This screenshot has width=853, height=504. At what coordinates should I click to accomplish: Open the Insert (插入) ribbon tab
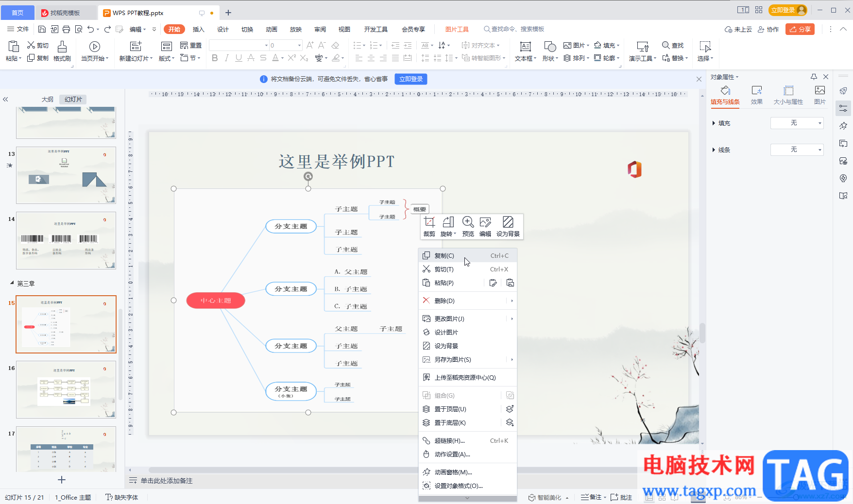coord(198,29)
